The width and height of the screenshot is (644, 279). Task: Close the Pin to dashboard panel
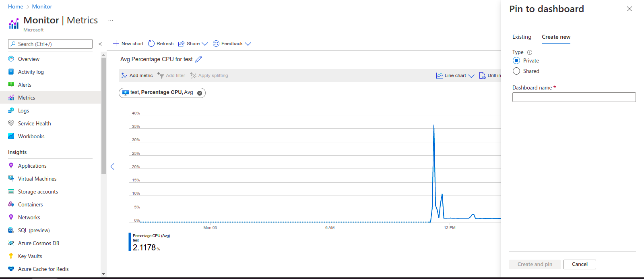pos(630,9)
